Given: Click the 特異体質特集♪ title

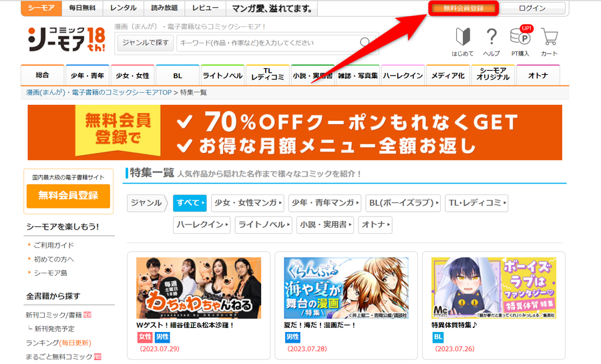Looking at the screenshot, I should 455,325.
